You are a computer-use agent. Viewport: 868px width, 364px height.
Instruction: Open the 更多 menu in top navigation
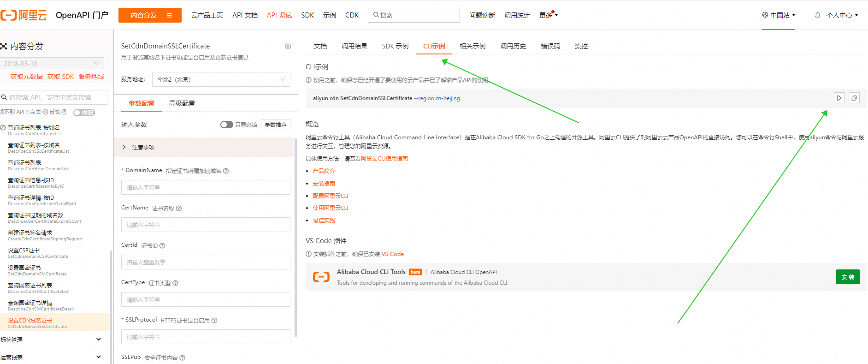click(549, 15)
